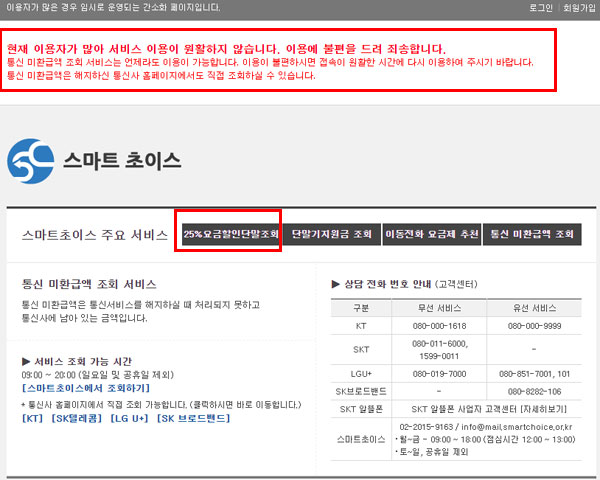This screenshot has height=480, width=600.
Task: Click the Smart Choice blue logo icon
Action: pyautogui.click(x=31, y=161)
